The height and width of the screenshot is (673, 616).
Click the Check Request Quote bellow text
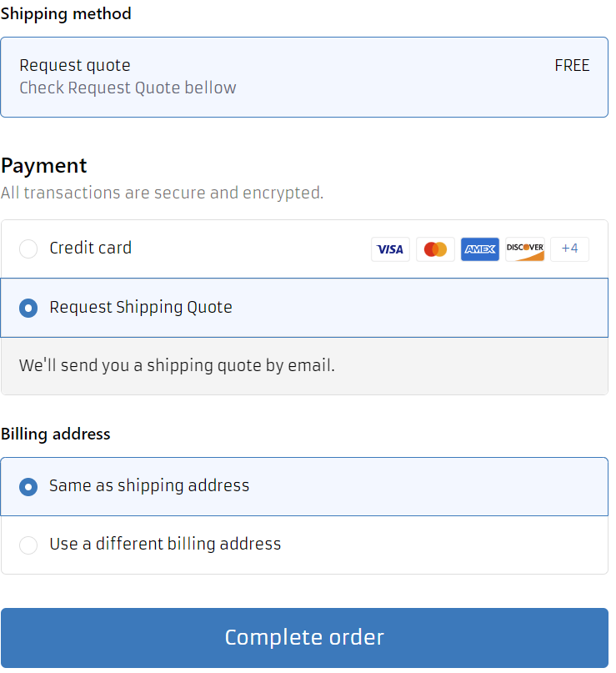point(128,88)
